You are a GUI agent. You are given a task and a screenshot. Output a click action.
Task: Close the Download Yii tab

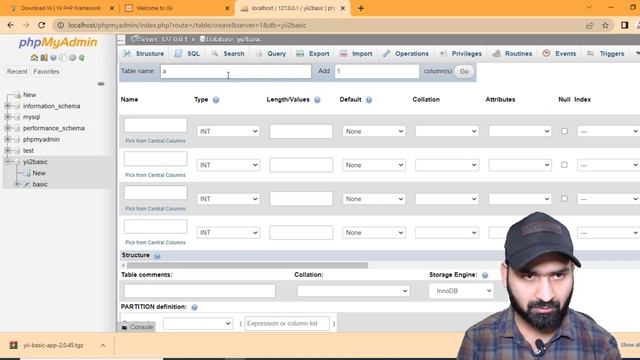pos(112,8)
